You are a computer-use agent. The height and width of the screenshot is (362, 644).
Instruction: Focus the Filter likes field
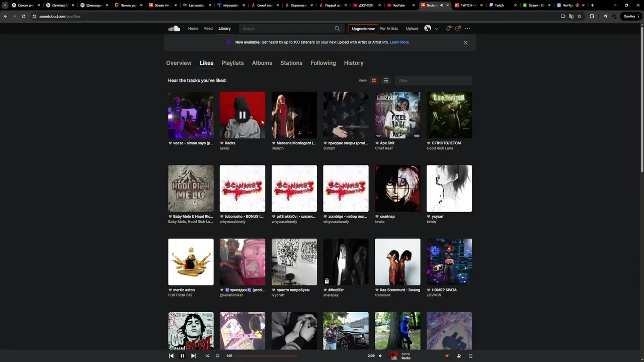tap(433, 80)
